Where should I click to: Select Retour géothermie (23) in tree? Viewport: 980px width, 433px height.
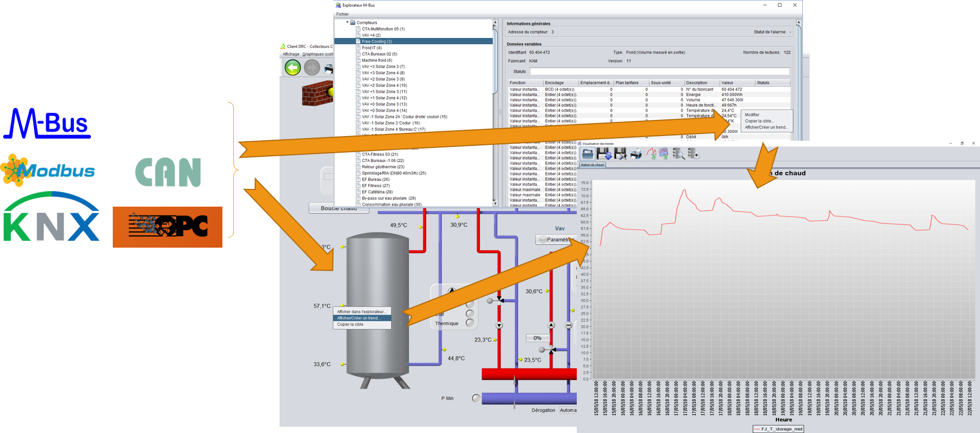pyautogui.click(x=382, y=167)
